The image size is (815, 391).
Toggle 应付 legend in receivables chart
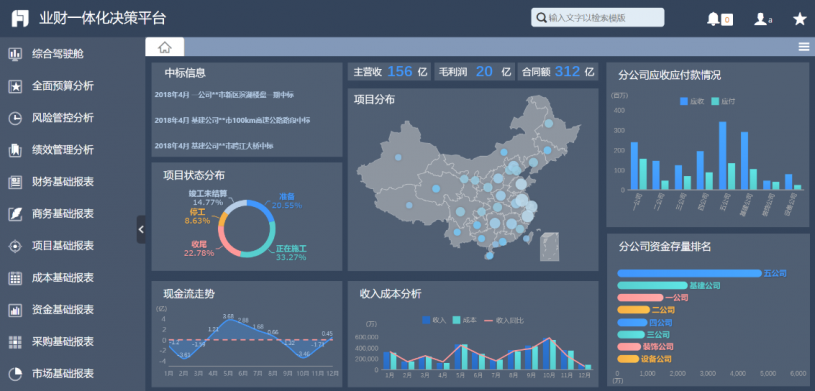(724, 101)
